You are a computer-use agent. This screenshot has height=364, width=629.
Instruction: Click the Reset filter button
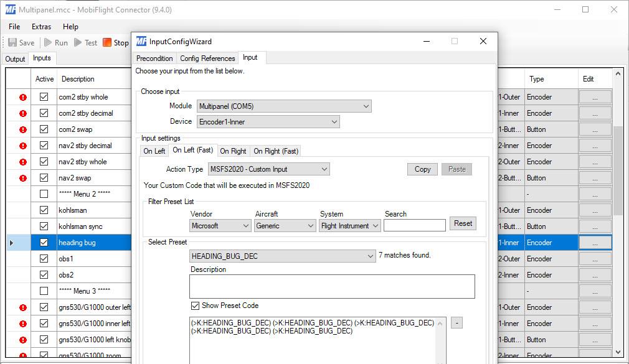[x=463, y=223]
